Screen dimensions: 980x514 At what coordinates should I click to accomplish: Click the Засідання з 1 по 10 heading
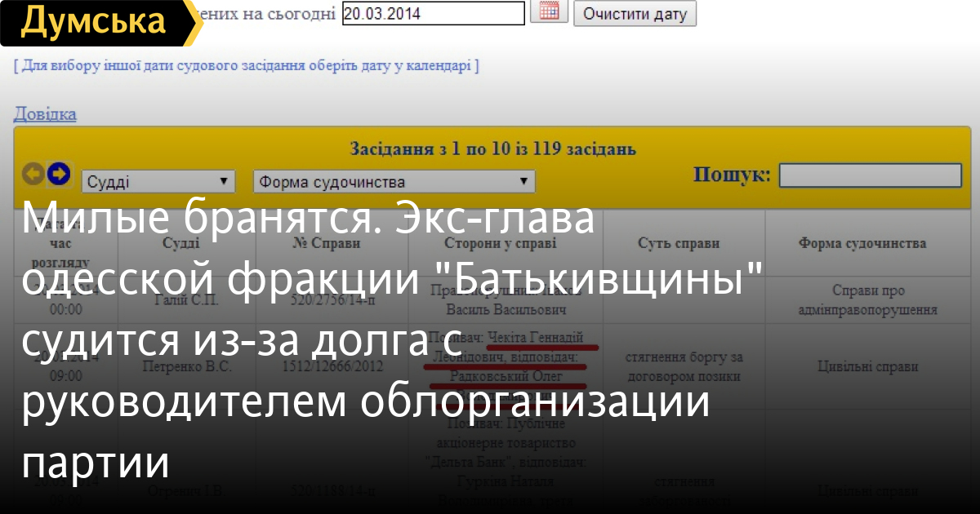click(x=492, y=149)
